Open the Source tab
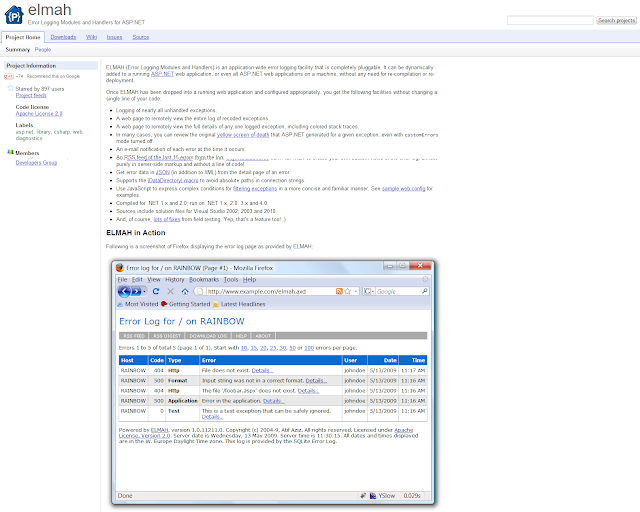The height and width of the screenshot is (512, 640). coord(140,37)
